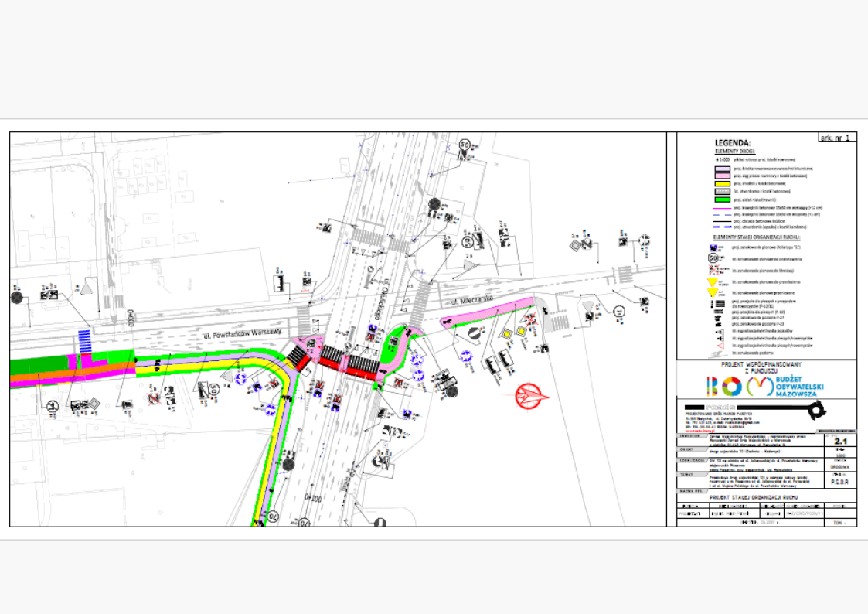Click the 'ul. Mleczarska' street label
The height and width of the screenshot is (614, 868).
(x=471, y=300)
